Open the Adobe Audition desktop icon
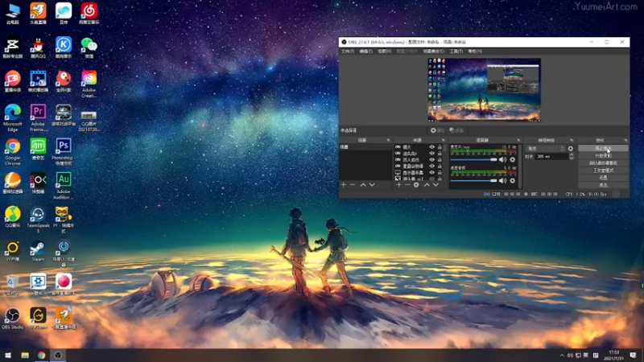This screenshot has width=644, height=362. coord(64,186)
